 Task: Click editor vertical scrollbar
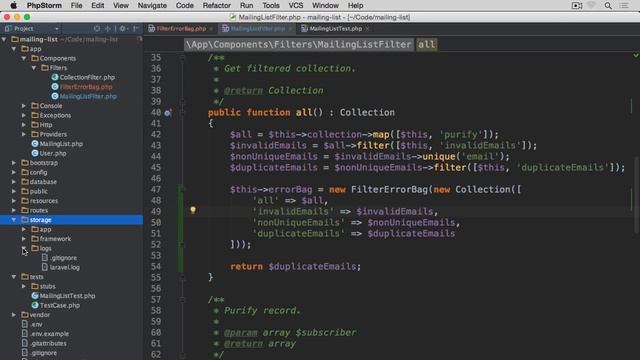tap(637, 196)
